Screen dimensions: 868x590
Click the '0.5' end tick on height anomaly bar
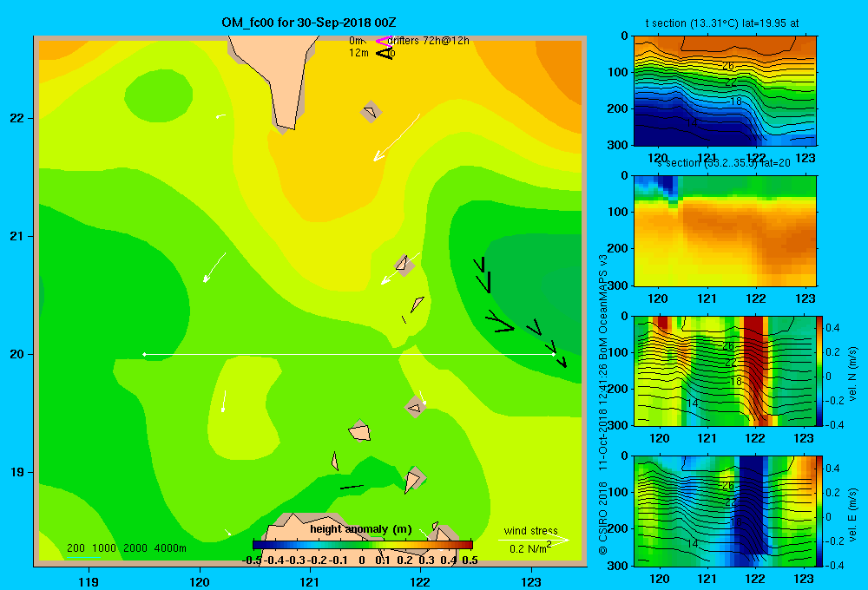point(470,560)
